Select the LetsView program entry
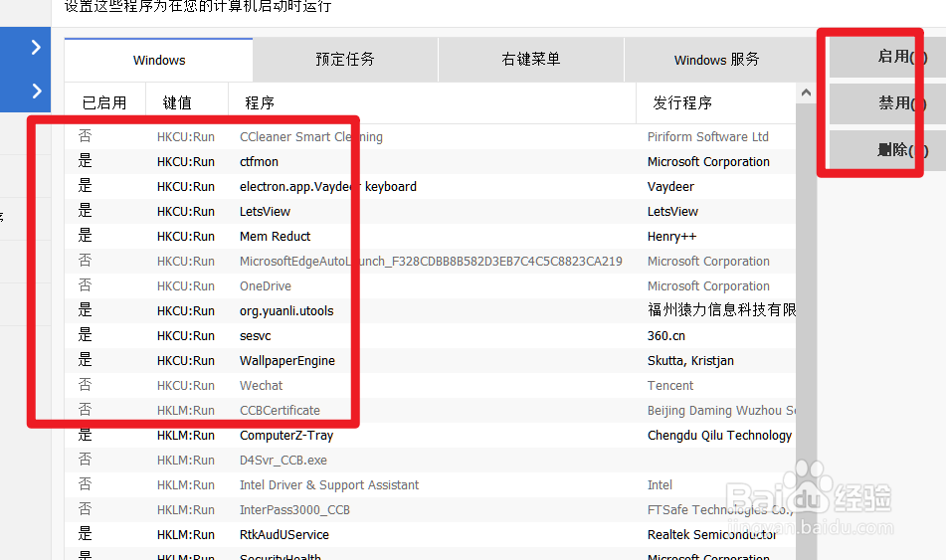The height and width of the screenshot is (560, 946). coord(265,211)
